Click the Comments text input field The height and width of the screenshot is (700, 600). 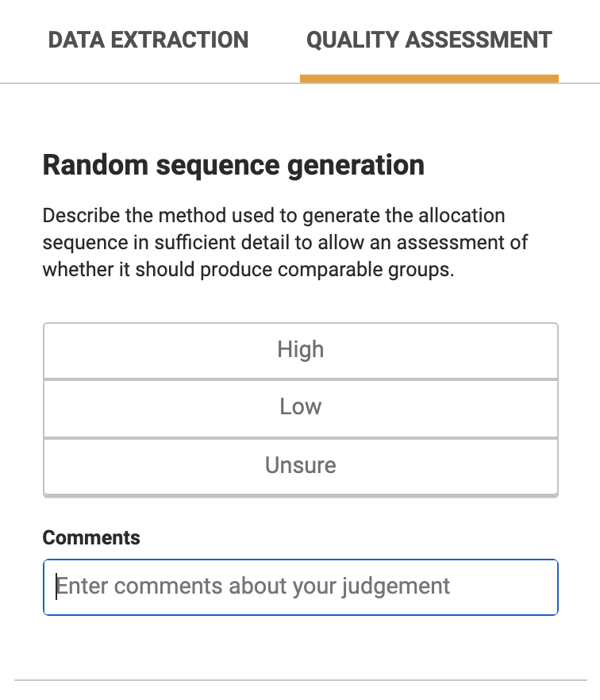(300, 587)
